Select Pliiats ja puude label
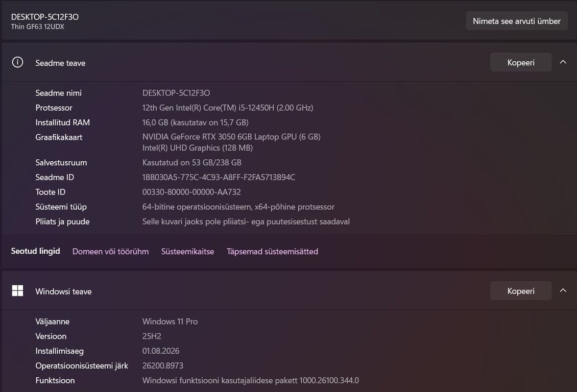The height and width of the screenshot is (392, 577). pos(63,222)
